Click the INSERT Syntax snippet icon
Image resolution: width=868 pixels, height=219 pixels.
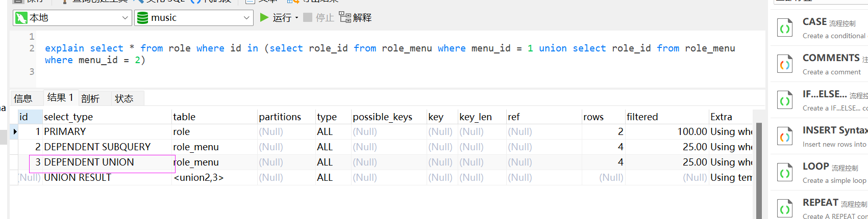coord(784,136)
